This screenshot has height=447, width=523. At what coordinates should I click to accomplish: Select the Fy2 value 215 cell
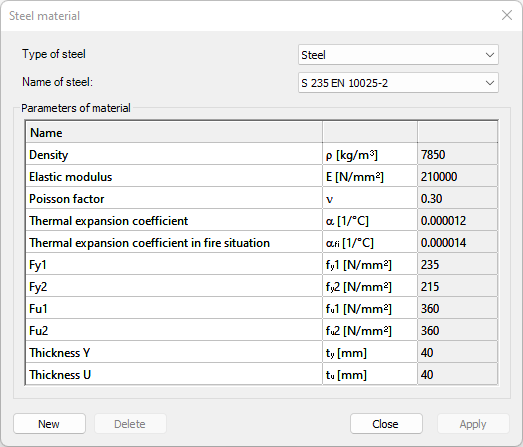point(457,287)
